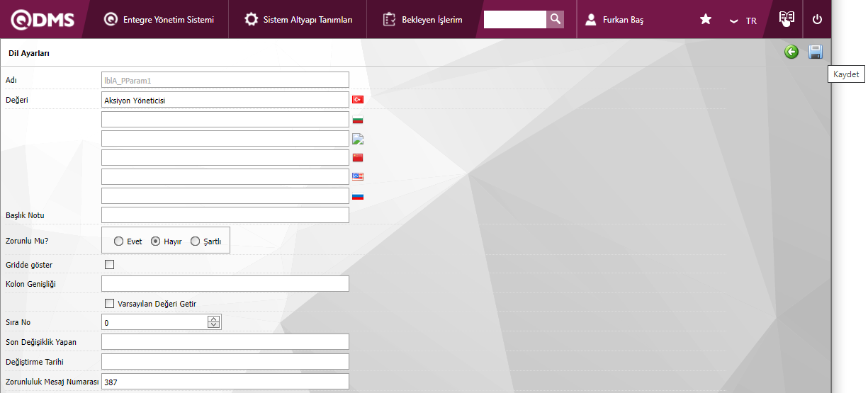Image resolution: width=868 pixels, height=393 pixels.
Task: Open the help book icon
Action: pyautogui.click(x=787, y=19)
